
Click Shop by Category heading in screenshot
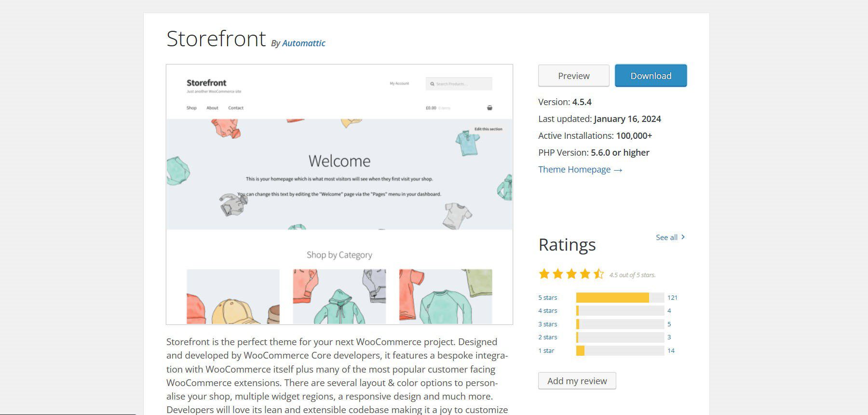339,255
